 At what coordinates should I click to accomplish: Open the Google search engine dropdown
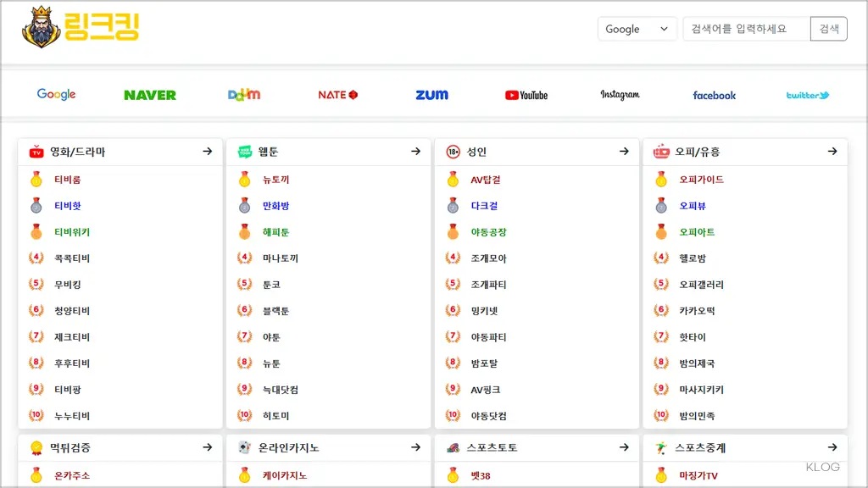637,28
